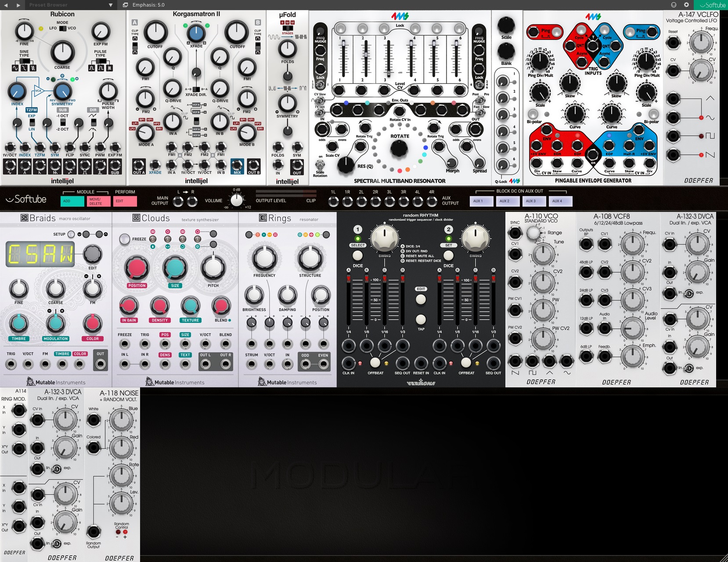Screen dimensions: 728x562
Task: Click Clouds teal SIZE knob
Action: (175, 268)
